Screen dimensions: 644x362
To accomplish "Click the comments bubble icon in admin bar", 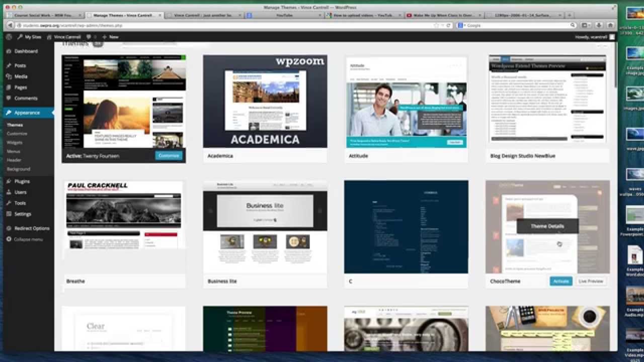I will pos(91,37).
